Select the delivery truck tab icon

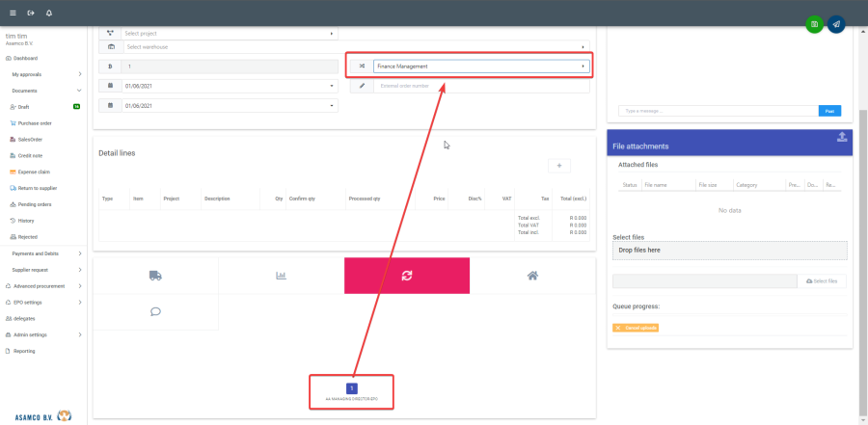(x=155, y=276)
